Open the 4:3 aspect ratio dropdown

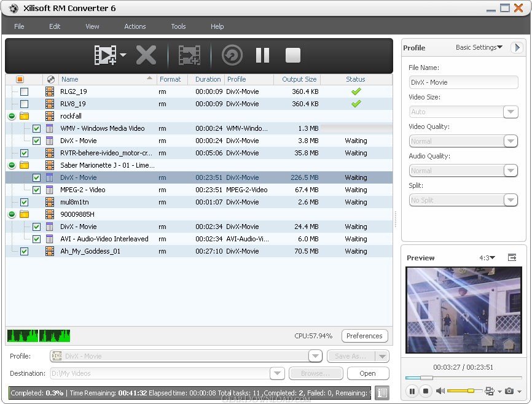(487, 258)
